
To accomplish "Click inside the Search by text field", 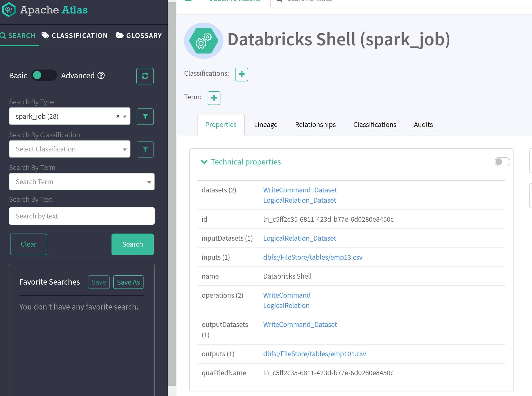I will [82, 216].
